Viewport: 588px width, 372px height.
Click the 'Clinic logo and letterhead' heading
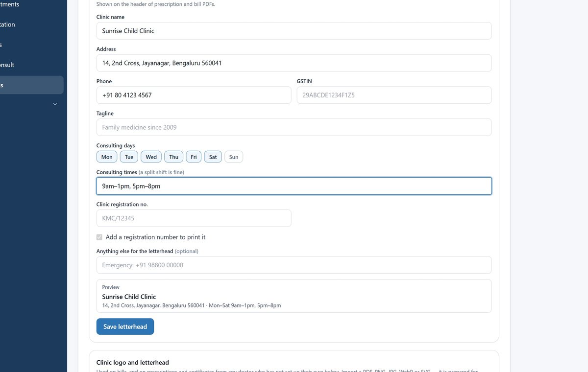[133, 363]
